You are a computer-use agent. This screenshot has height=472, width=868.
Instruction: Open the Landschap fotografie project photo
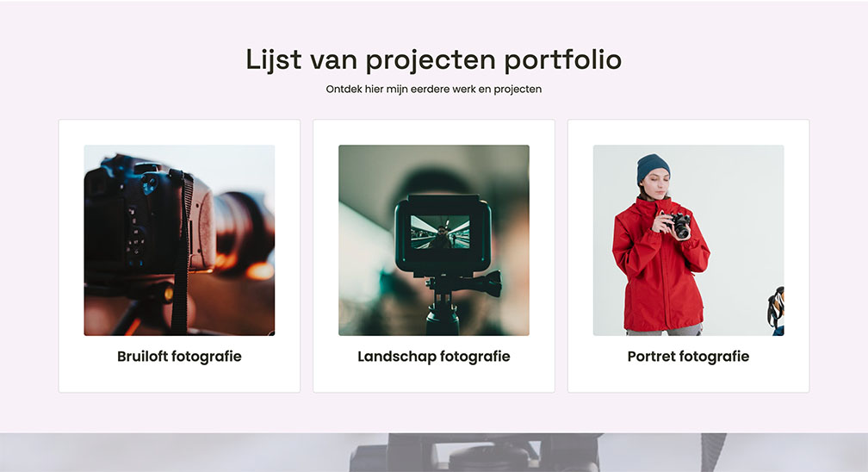434,240
